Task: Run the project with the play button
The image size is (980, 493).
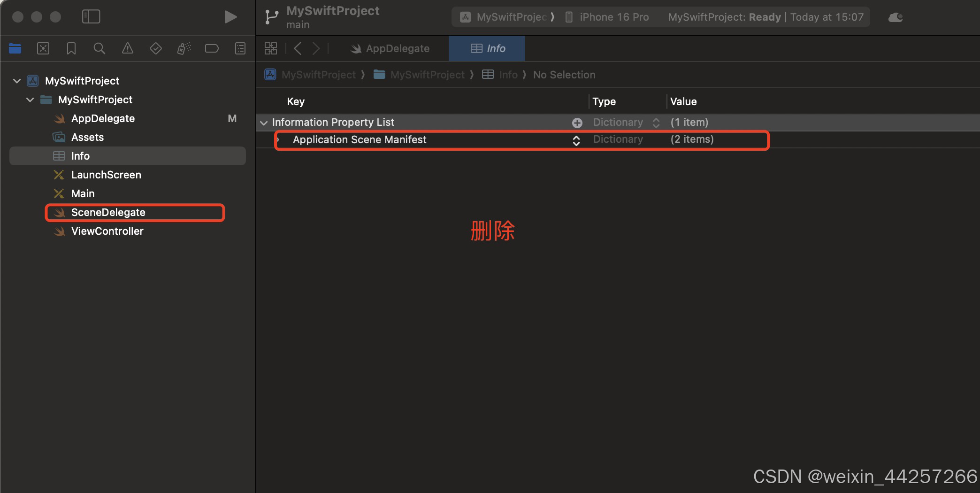Action: click(x=230, y=16)
